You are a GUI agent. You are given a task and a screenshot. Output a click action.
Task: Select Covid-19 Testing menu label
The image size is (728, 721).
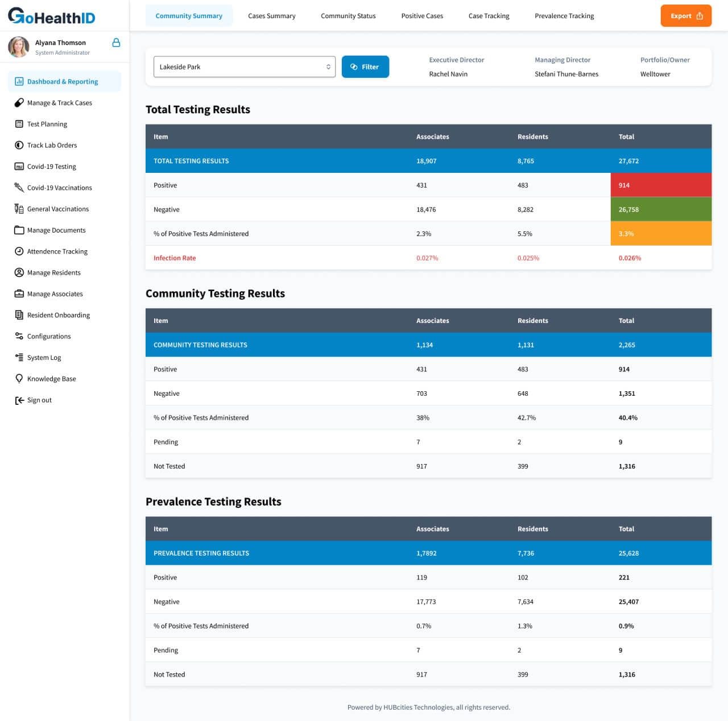click(52, 167)
